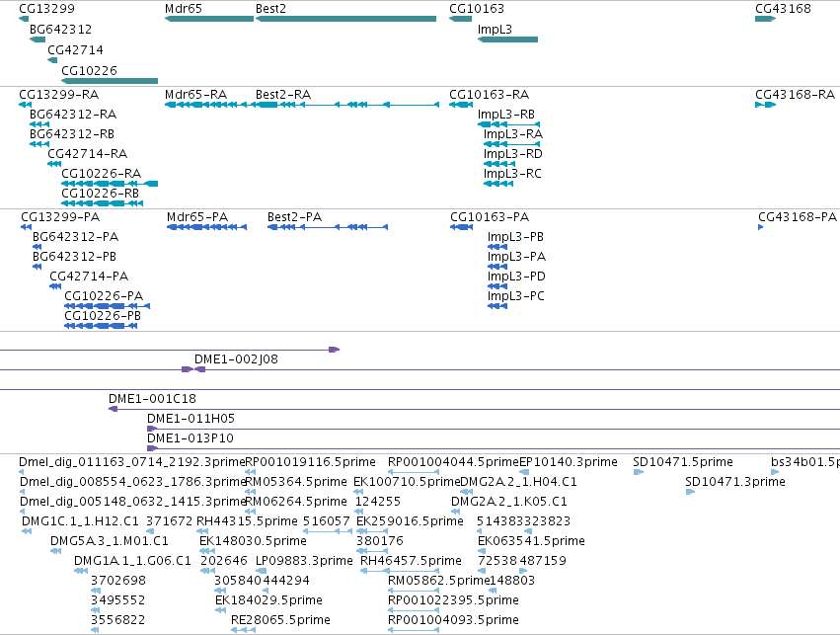This screenshot has width=840, height=635.
Task: Select the CG42714 gene label
Action: point(75,49)
